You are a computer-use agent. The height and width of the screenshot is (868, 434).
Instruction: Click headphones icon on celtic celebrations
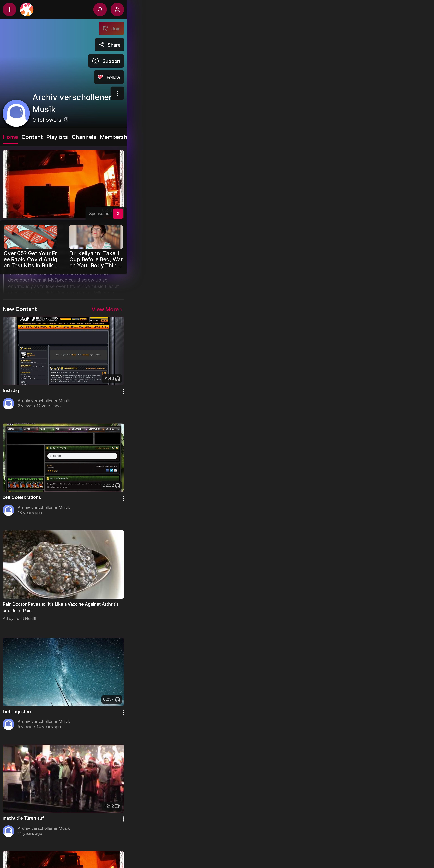(118, 486)
